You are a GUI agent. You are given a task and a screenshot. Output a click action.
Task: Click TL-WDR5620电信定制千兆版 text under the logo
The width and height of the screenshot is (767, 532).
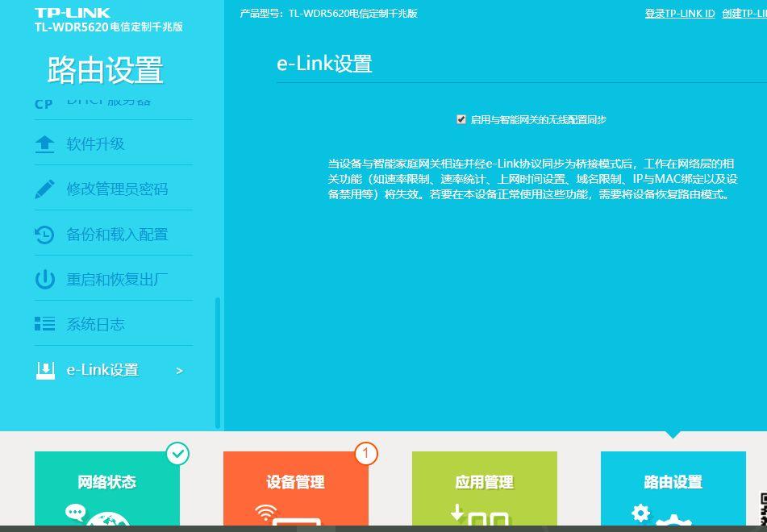[109, 27]
